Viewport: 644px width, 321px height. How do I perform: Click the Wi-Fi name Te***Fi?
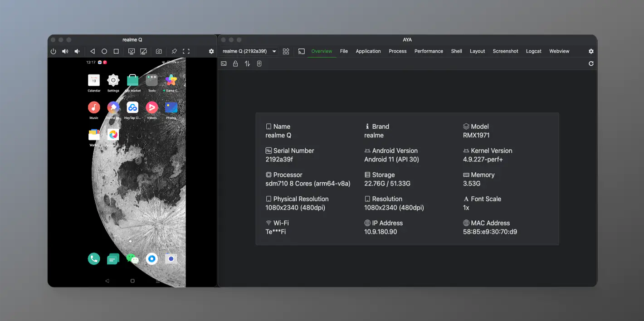pos(276,232)
